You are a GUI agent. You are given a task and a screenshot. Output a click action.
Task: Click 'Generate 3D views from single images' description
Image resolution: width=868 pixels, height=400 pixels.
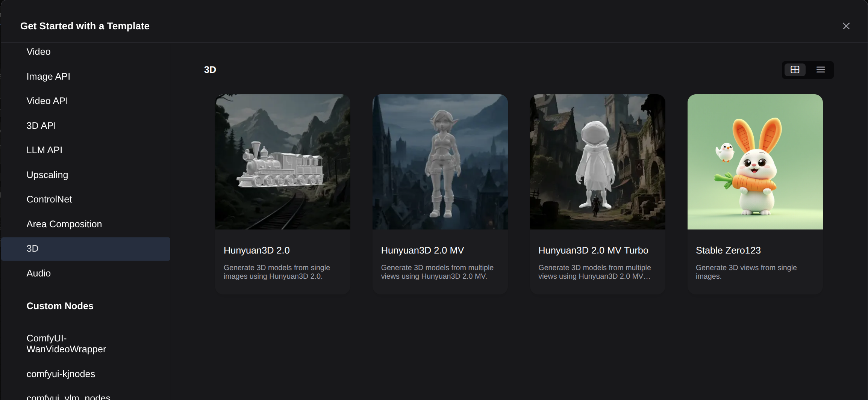pos(746,272)
